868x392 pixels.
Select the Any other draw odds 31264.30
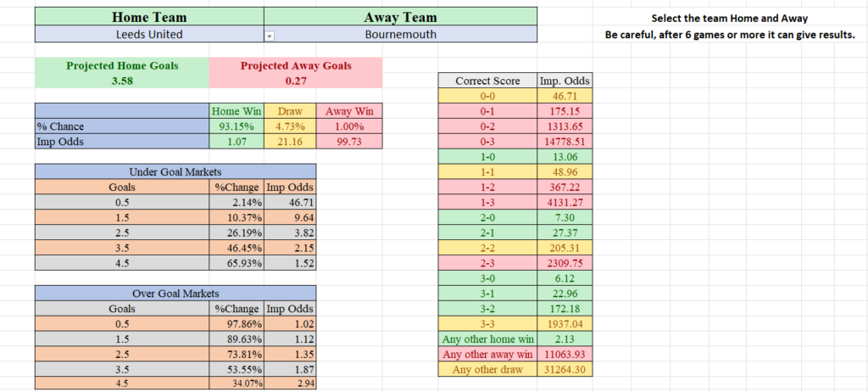(565, 369)
